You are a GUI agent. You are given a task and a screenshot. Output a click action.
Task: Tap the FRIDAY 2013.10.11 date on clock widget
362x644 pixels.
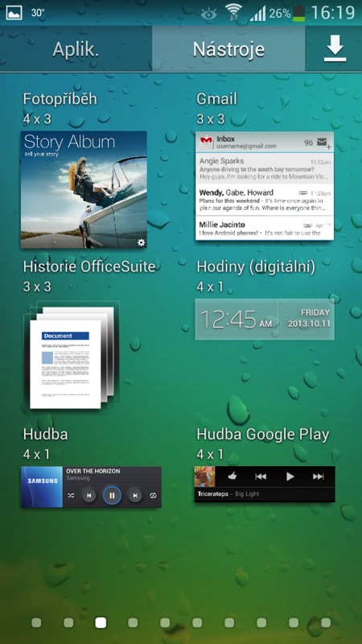click(x=309, y=318)
